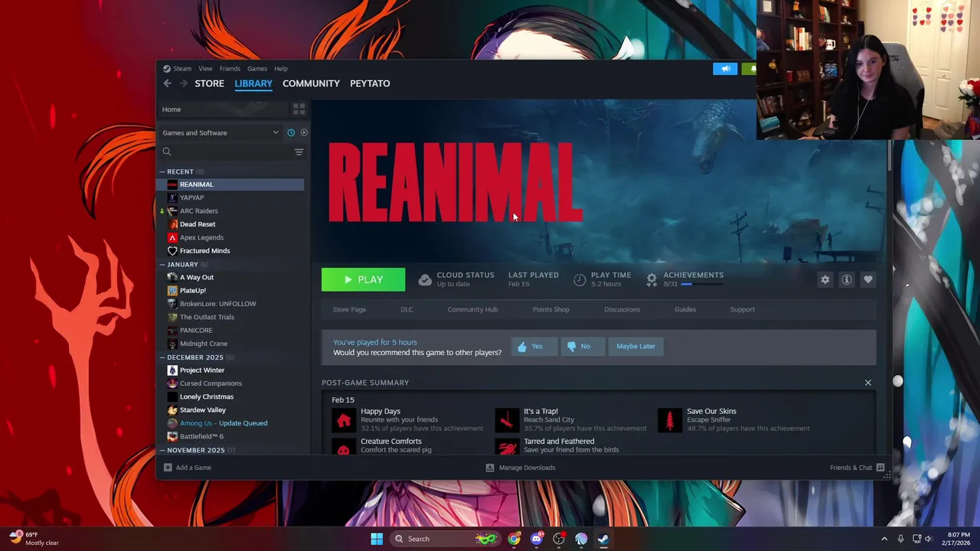Viewport: 980px width, 551px height.
Task: Open the Points Shop link
Action: click(550, 309)
